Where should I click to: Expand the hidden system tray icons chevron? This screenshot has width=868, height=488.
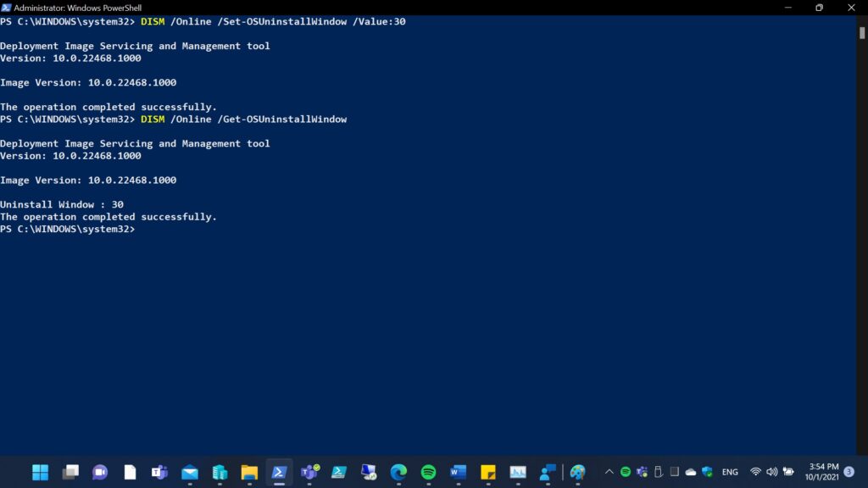point(609,472)
